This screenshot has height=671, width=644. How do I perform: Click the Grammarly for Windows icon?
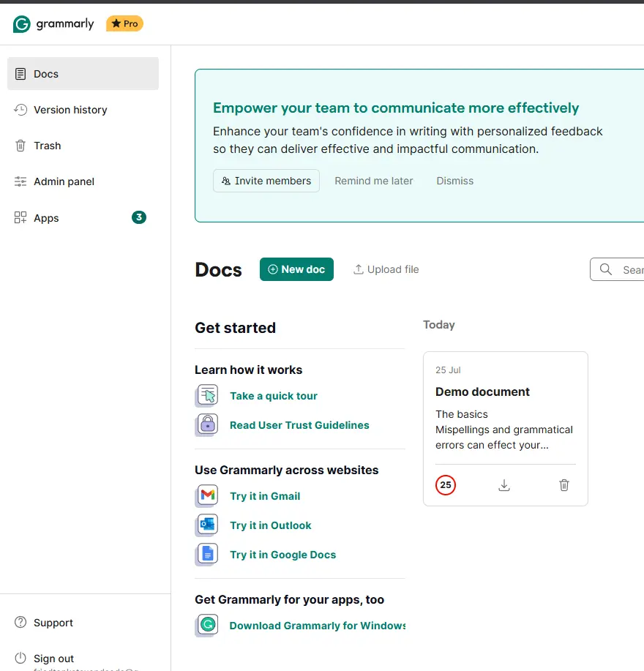(x=207, y=625)
